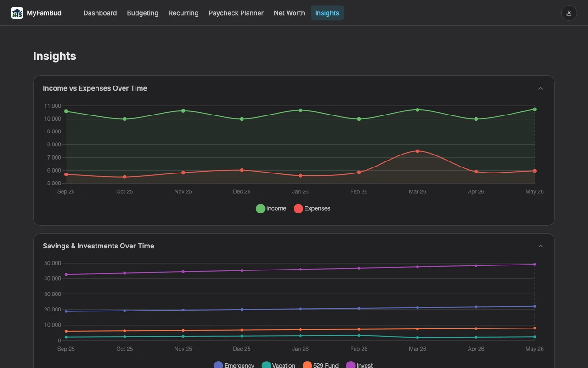Collapse the Income vs Expenses Over Time panel
This screenshot has width=588, height=368.
[x=540, y=88]
